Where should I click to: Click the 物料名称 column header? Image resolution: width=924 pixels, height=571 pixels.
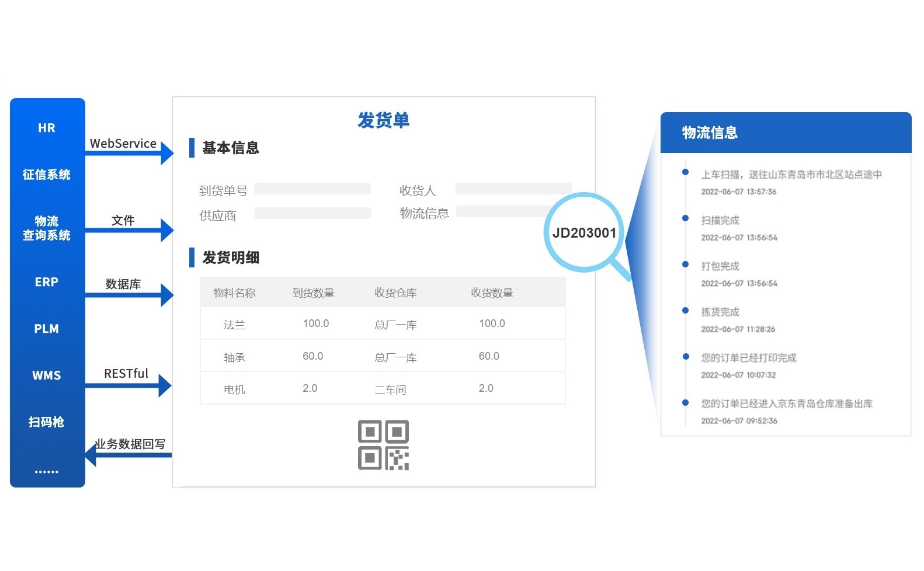(234, 293)
